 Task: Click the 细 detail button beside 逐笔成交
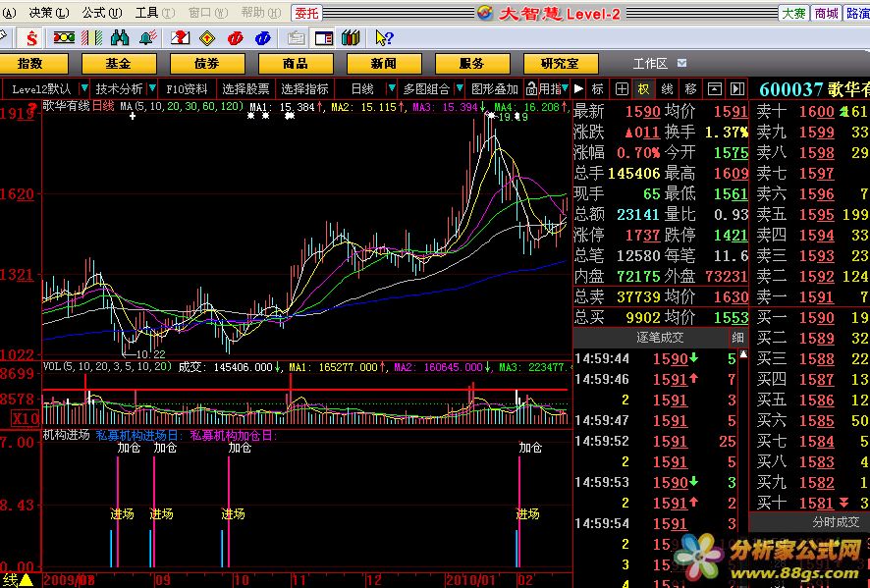(736, 338)
